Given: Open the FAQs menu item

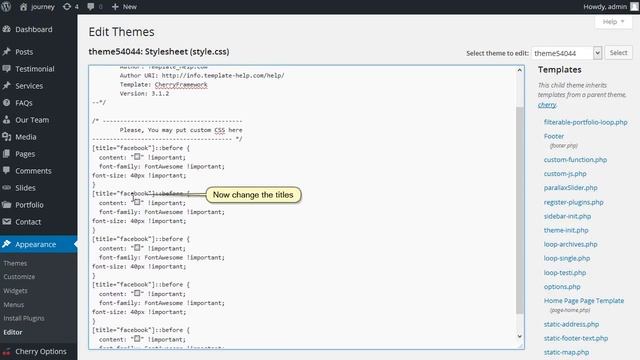Looking at the screenshot, I should pyautogui.click(x=24, y=103).
